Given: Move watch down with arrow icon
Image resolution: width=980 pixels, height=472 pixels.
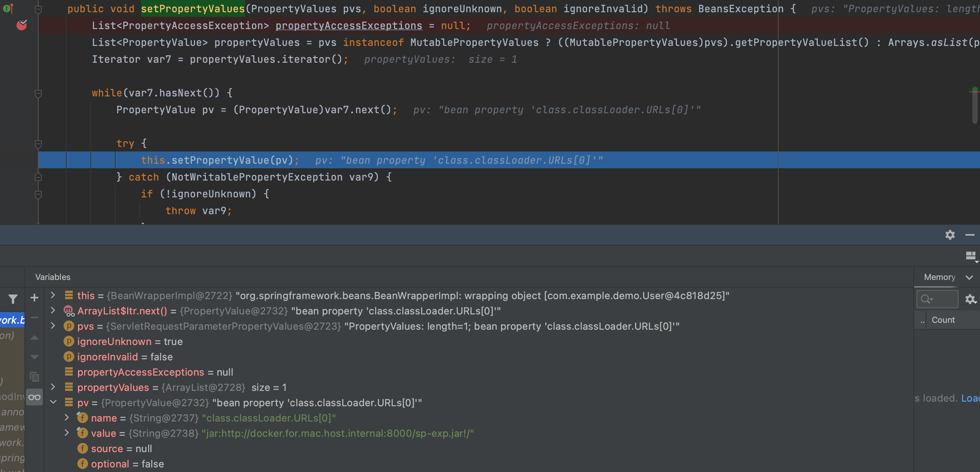Looking at the screenshot, I should [34, 357].
